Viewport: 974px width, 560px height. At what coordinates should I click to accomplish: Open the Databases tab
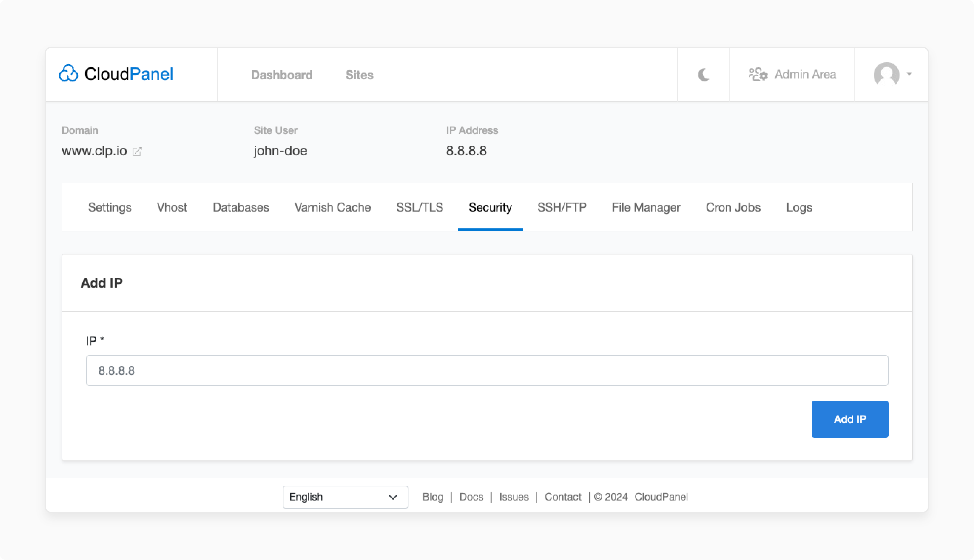241,207
